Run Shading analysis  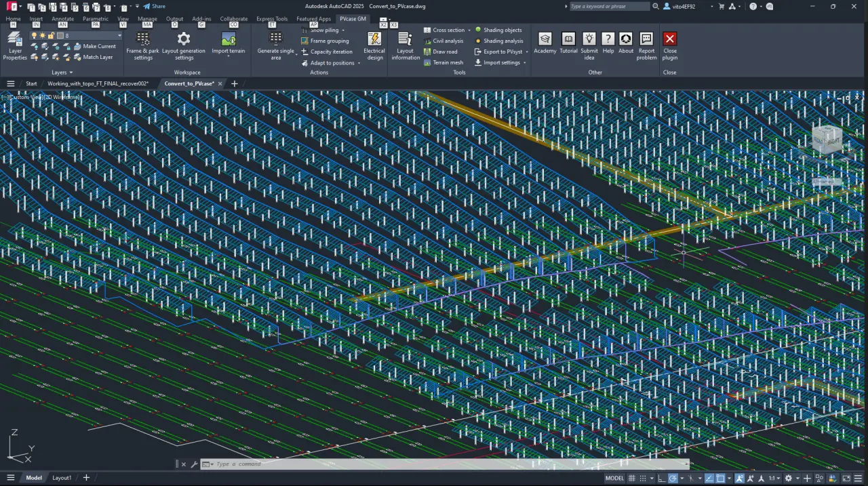(x=499, y=41)
